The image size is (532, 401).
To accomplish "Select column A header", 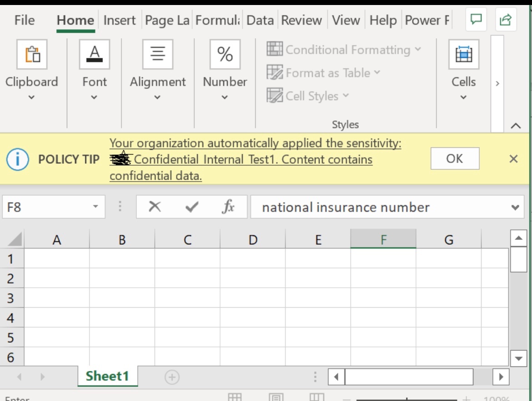I will (57, 239).
